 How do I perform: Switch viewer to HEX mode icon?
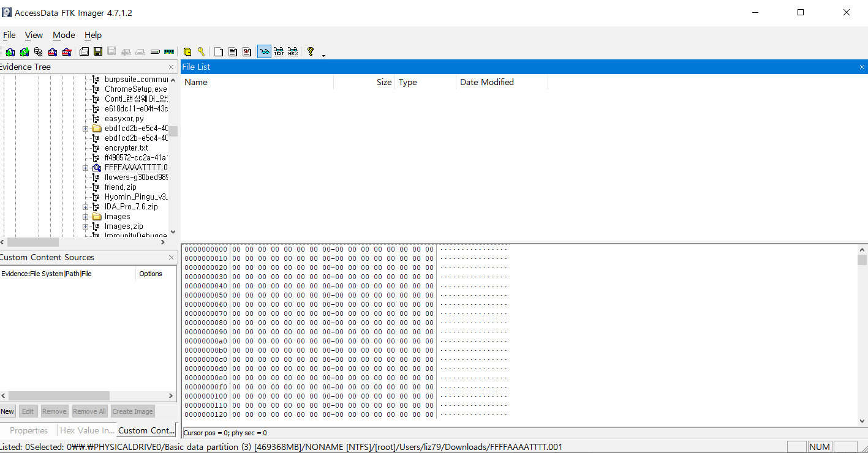pos(293,52)
